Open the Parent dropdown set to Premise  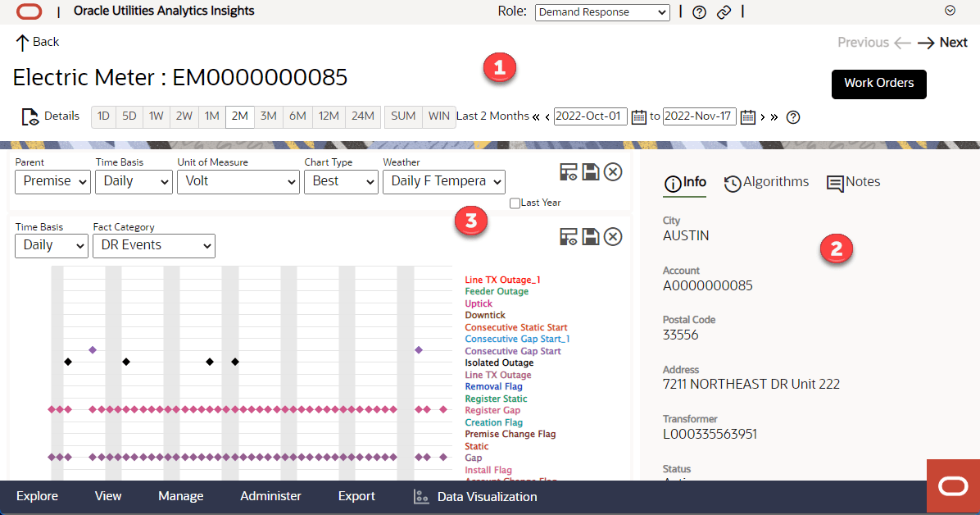tap(52, 181)
